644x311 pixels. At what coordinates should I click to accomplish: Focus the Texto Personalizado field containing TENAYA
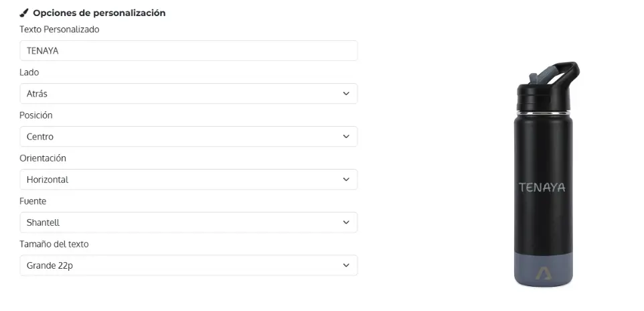click(188, 51)
